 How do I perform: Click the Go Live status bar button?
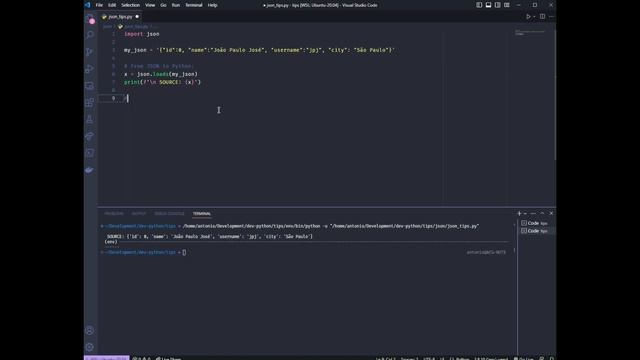pos(524,358)
